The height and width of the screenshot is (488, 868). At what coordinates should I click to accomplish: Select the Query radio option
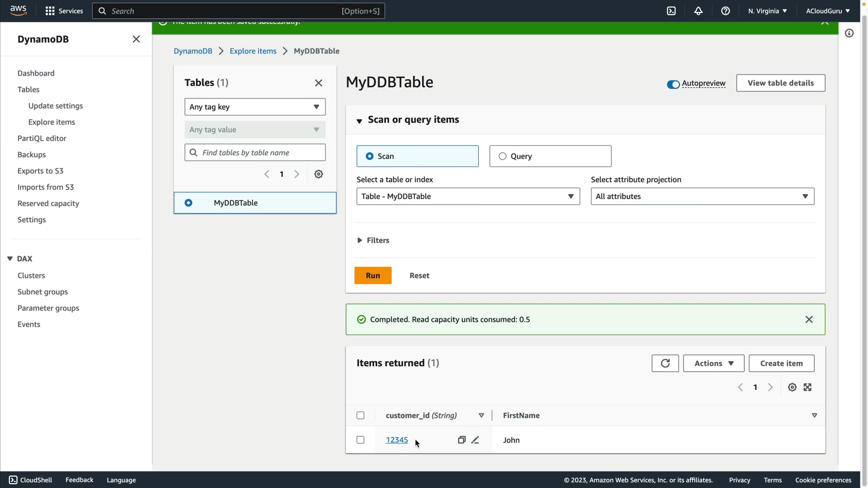coord(502,156)
